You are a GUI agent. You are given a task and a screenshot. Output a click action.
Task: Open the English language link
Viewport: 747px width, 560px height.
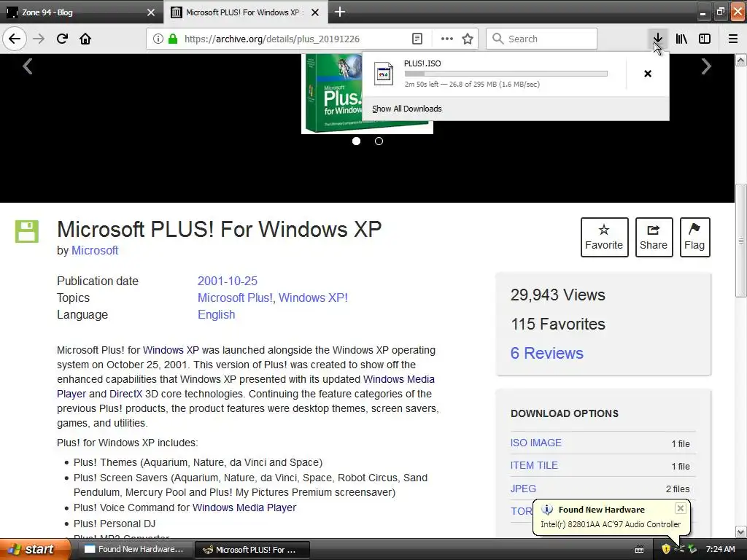coord(216,315)
